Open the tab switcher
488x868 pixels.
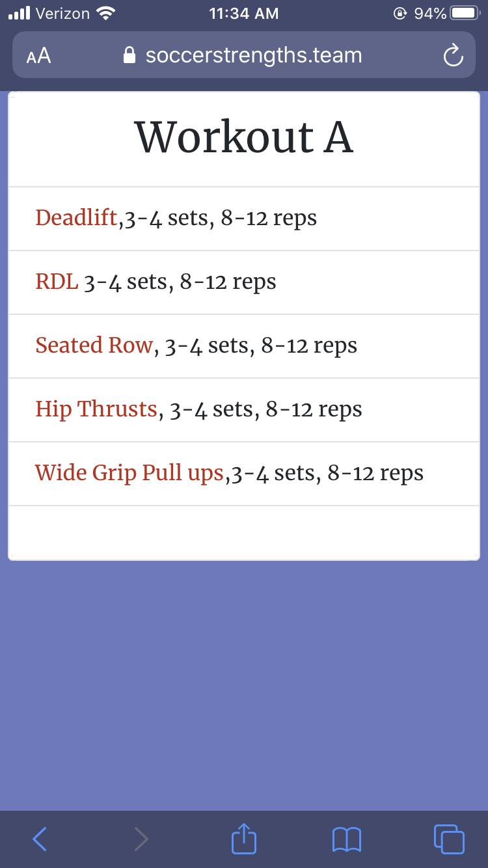(449, 839)
